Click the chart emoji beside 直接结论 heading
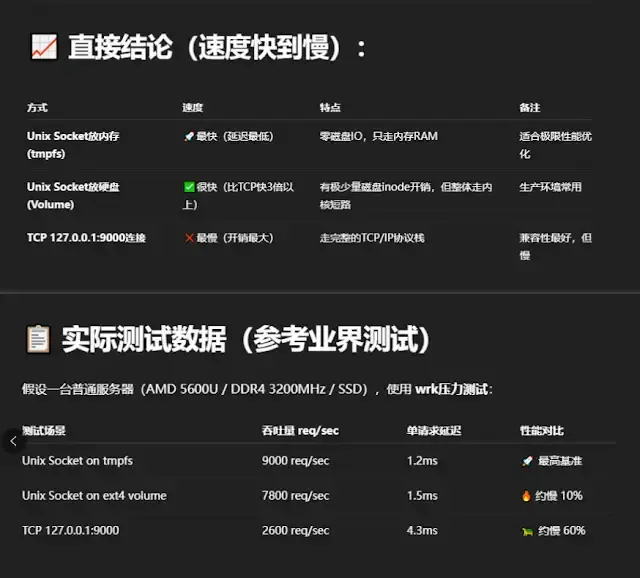Viewport: 640px width, 578px height. (x=43, y=47)
